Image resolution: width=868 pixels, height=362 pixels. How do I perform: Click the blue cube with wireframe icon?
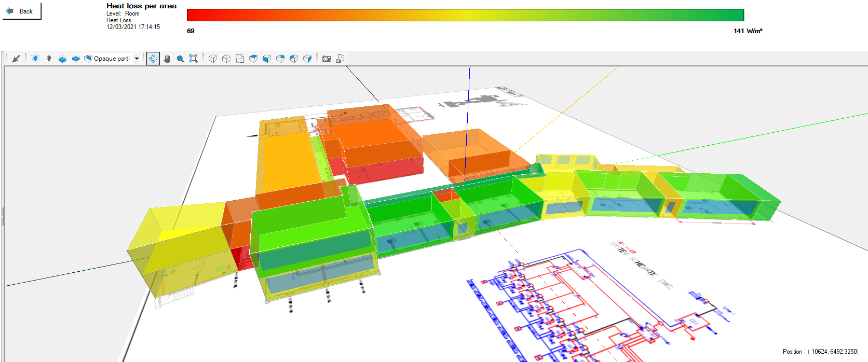pos(62,59)
